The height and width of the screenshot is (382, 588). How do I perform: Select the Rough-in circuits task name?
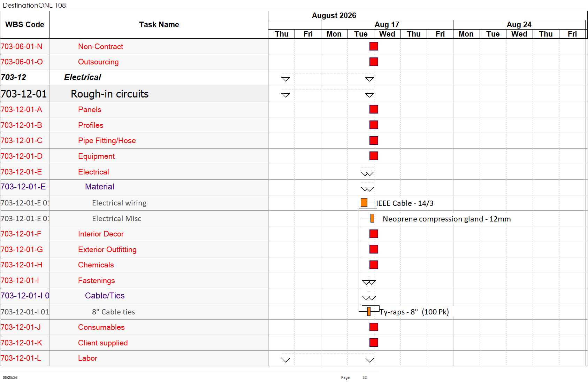pos(110,94)
